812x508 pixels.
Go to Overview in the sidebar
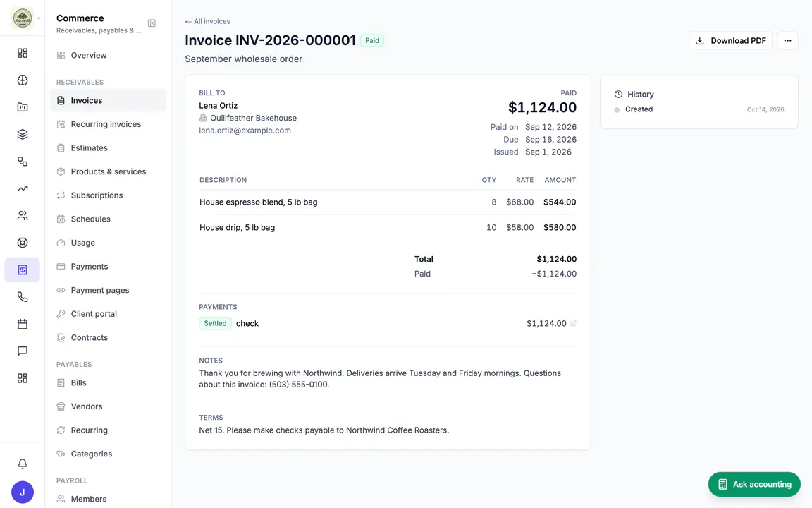[109, 56]
